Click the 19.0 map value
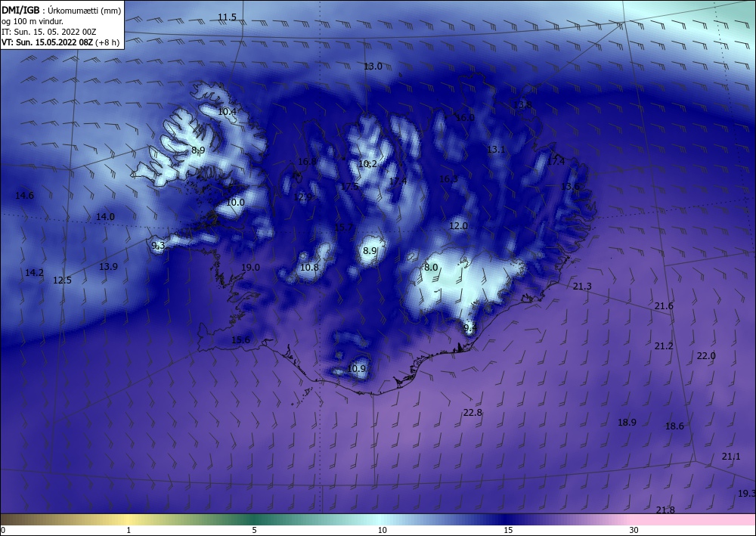The width and height of the screenshot is (756, 536). [x=251, y=268]
